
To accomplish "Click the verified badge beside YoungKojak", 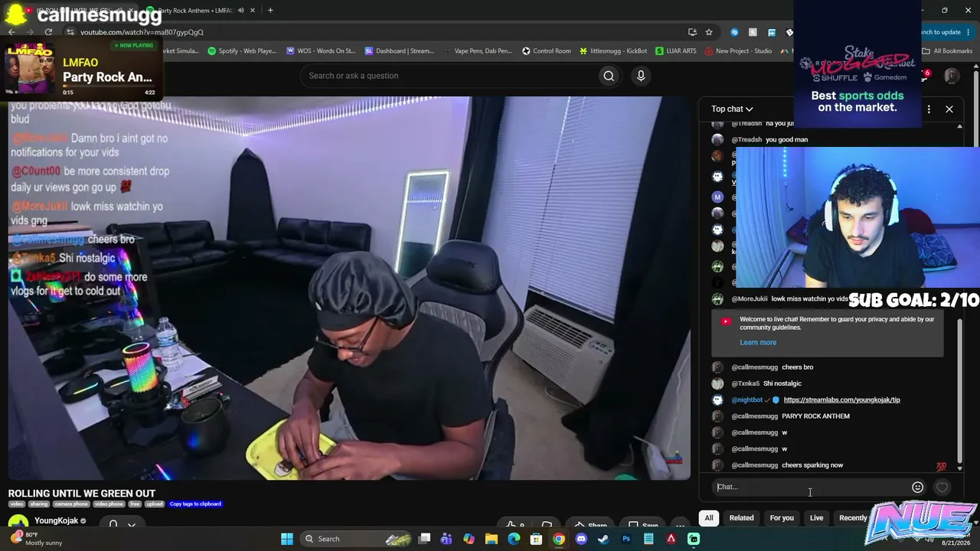I will pyautogui.click(x=83, y=521).
